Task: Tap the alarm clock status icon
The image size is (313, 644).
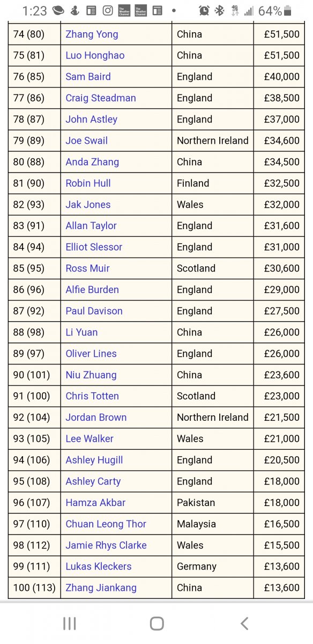Action: point(204,11)
